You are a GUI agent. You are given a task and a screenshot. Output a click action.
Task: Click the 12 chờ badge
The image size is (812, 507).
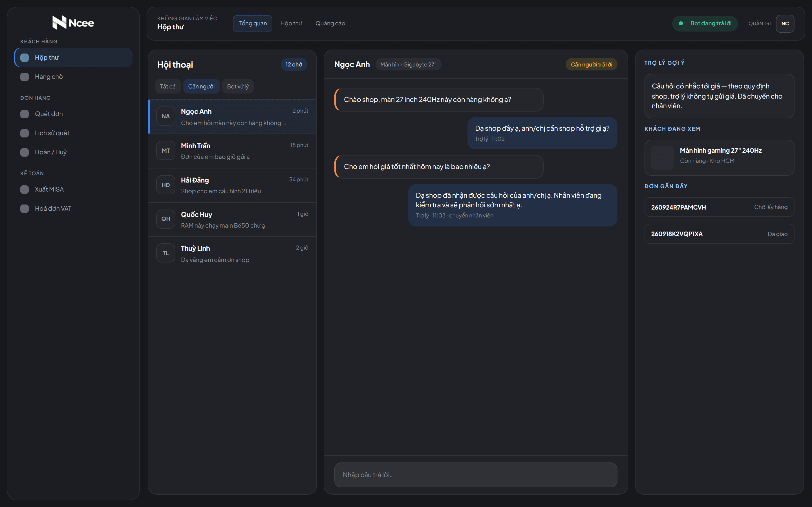tap(294, 65)
